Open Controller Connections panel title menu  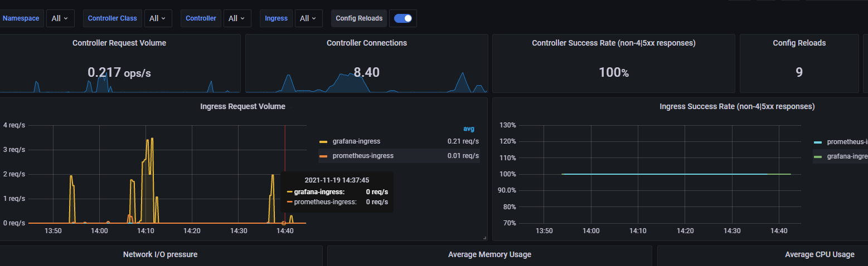[x=367, y=43]
